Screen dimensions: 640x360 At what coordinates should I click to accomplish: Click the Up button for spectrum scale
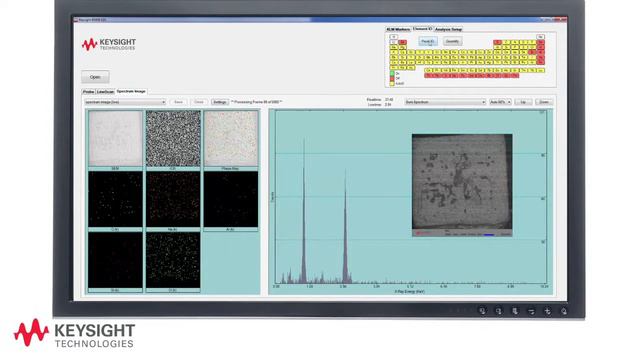(x=523, y=102)
